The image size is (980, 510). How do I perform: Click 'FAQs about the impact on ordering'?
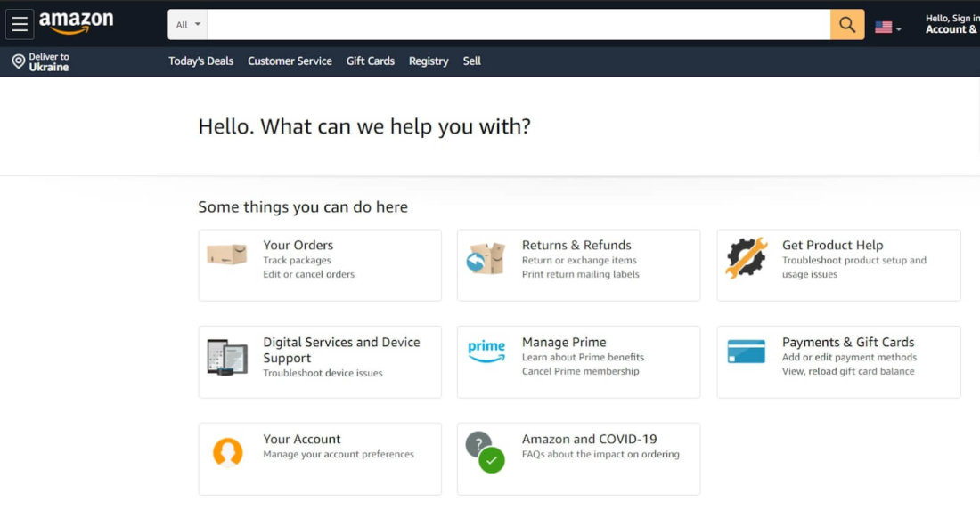[600, 454]
